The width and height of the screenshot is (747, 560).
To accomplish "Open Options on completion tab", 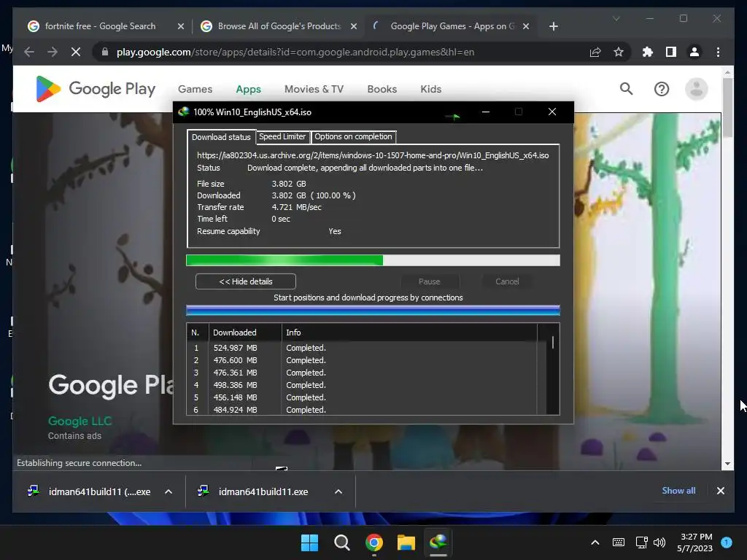I will pos(353,136).
